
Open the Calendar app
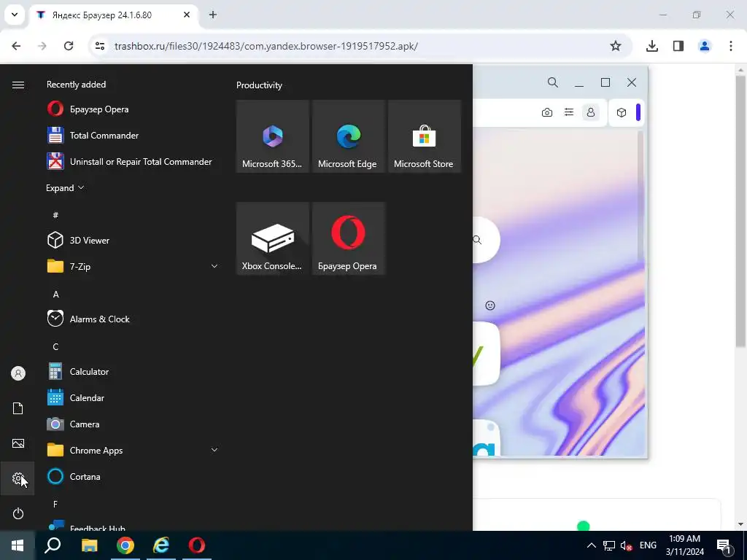pos(131,397)
